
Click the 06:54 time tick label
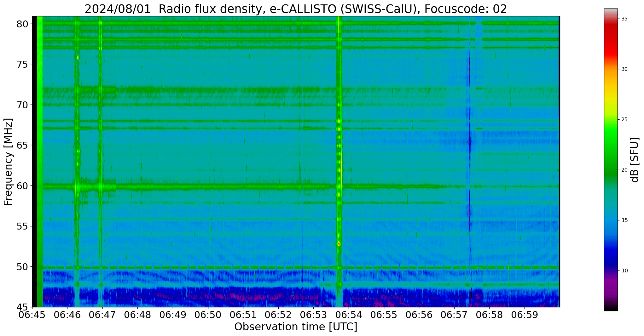[x=349, y=315]
